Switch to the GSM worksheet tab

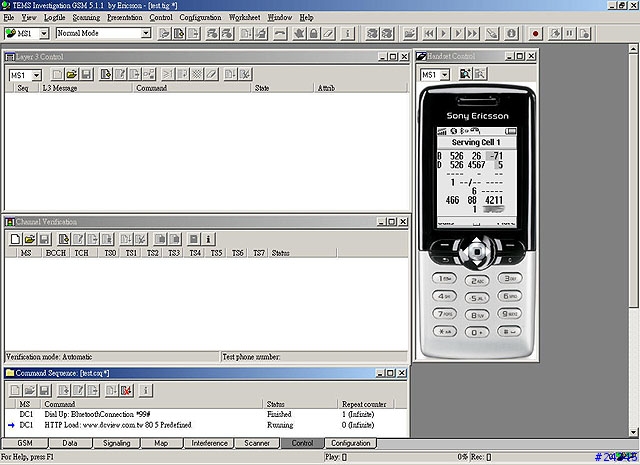point(25,443)
